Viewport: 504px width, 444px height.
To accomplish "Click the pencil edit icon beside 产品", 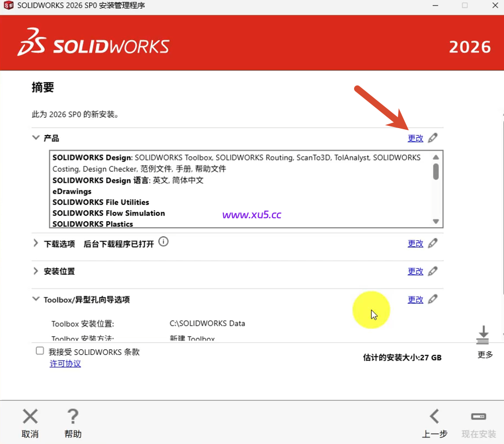I will [x=432, y=138].
